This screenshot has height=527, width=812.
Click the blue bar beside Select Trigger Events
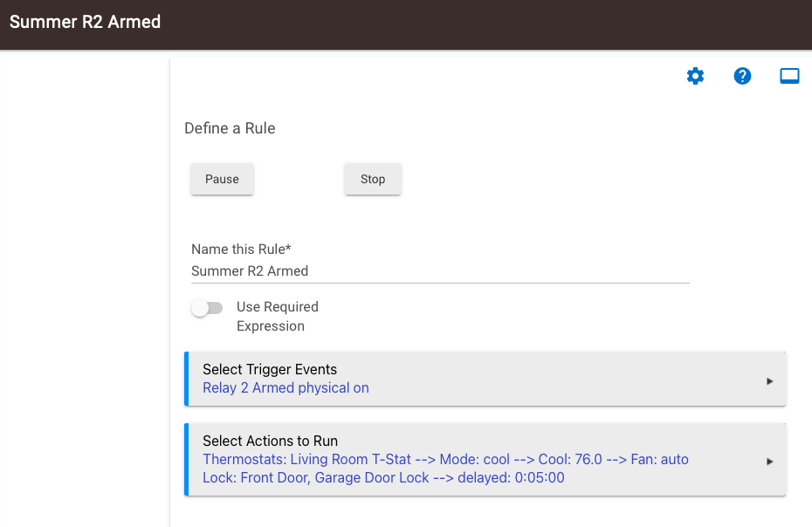coord(187,379)
